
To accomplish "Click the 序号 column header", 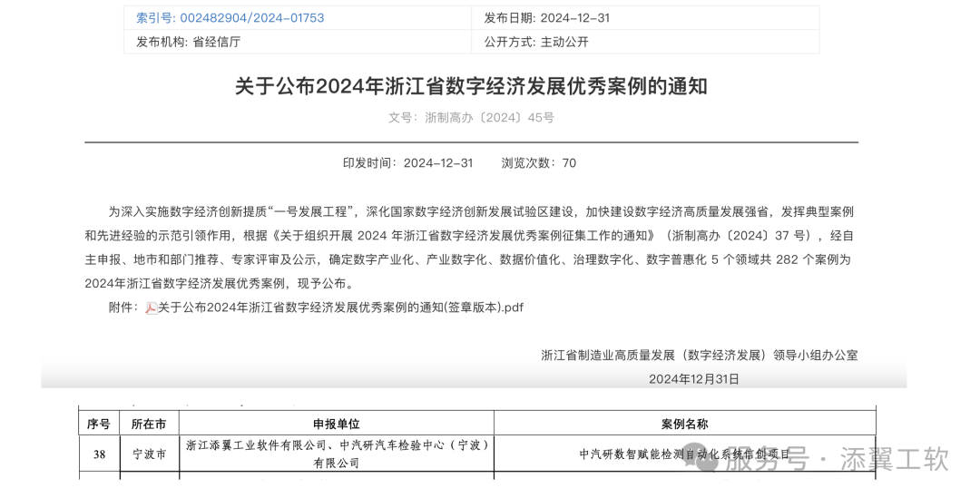I will point(98,424).
